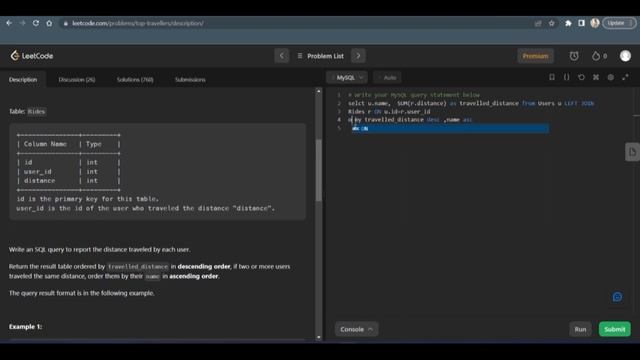Viewport: 640px width, 360px height.
Task: Click code line 4 'travelled_distance desc'
Action: [402, 120]
